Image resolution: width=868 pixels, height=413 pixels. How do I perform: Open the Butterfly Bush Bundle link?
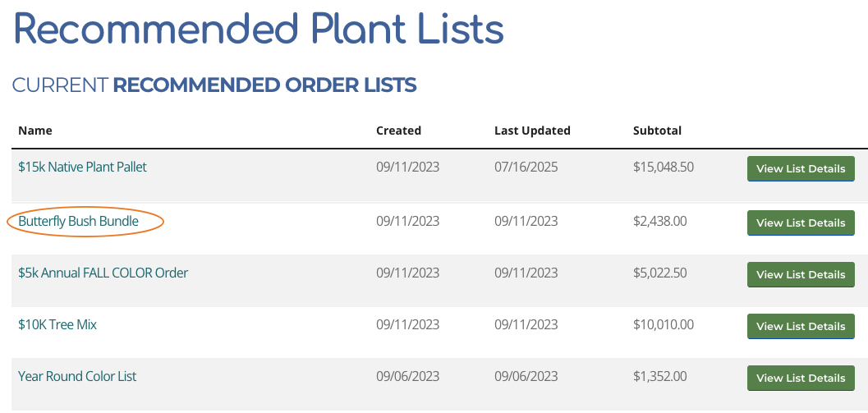[x=79, y=221]
